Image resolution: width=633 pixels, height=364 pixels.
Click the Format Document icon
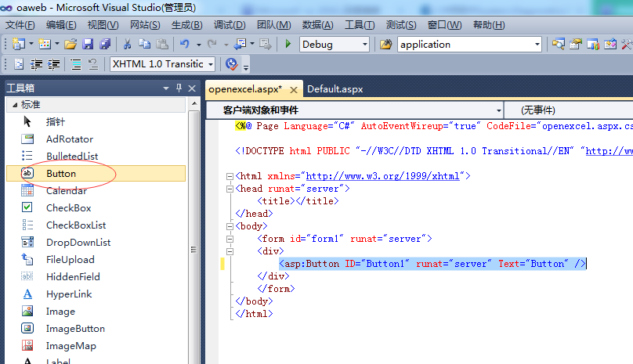19,64
